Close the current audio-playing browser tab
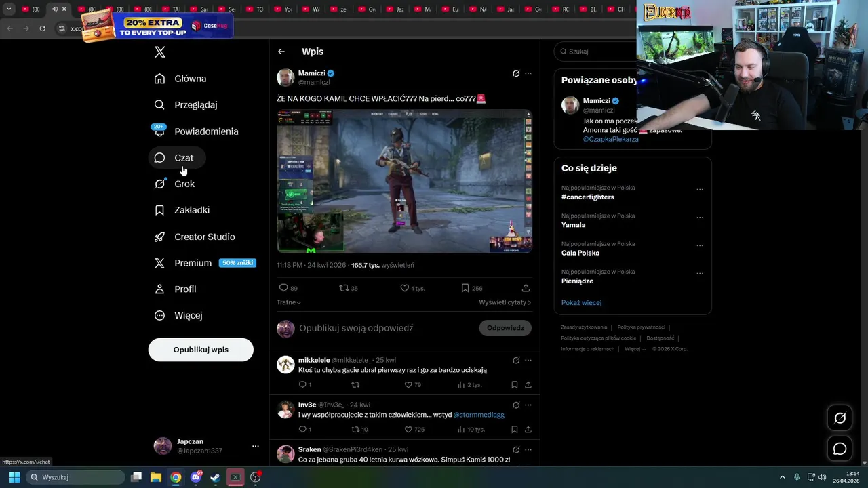The image size is (868, 488). tap(65, 9)
